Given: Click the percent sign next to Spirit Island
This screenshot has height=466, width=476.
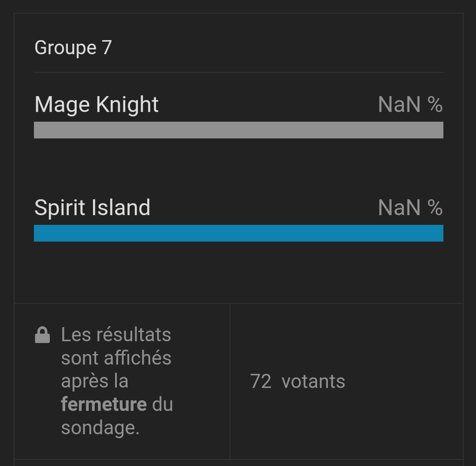Looking at the screenshot, I should click(x=435, y=208).
